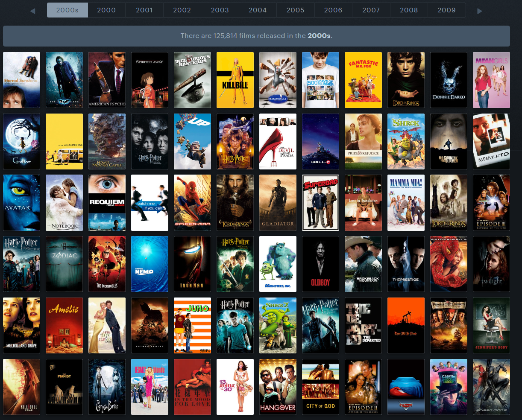Open the Spirited Away poster
This screenshot has width=522, height=420.
(x=150, y=80)
